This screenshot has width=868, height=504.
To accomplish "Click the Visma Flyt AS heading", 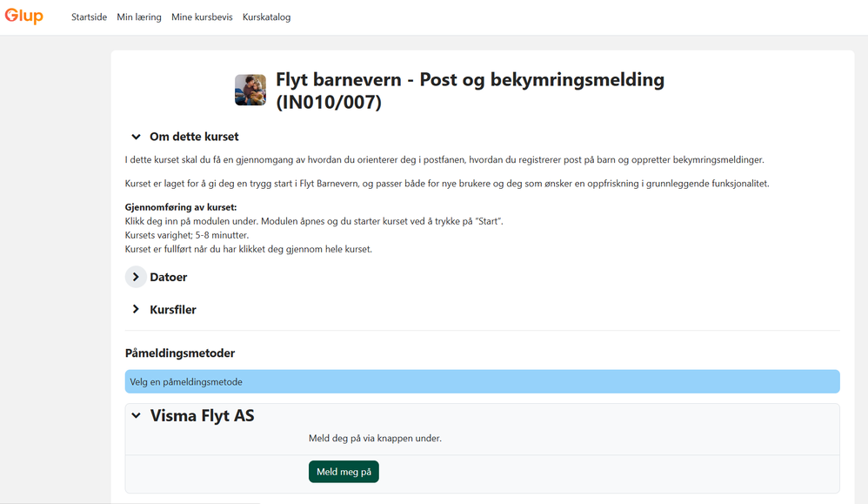I will pyautogui.click(x=202, y=415).
